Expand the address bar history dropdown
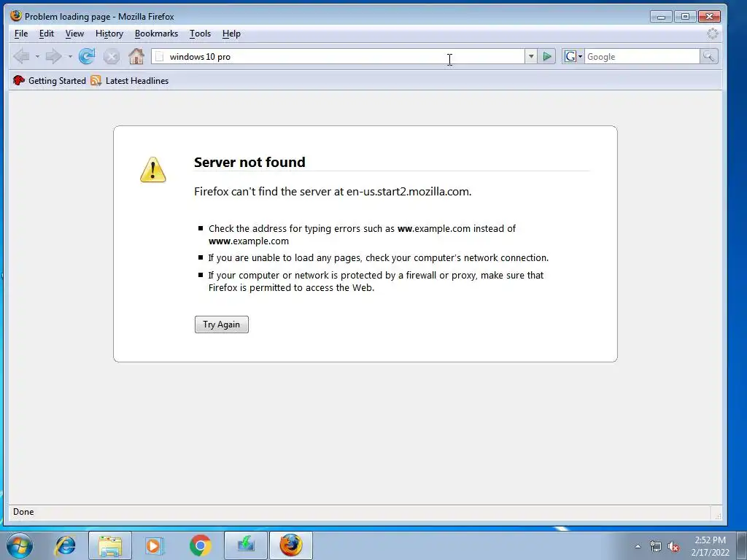 click(531, 57)
